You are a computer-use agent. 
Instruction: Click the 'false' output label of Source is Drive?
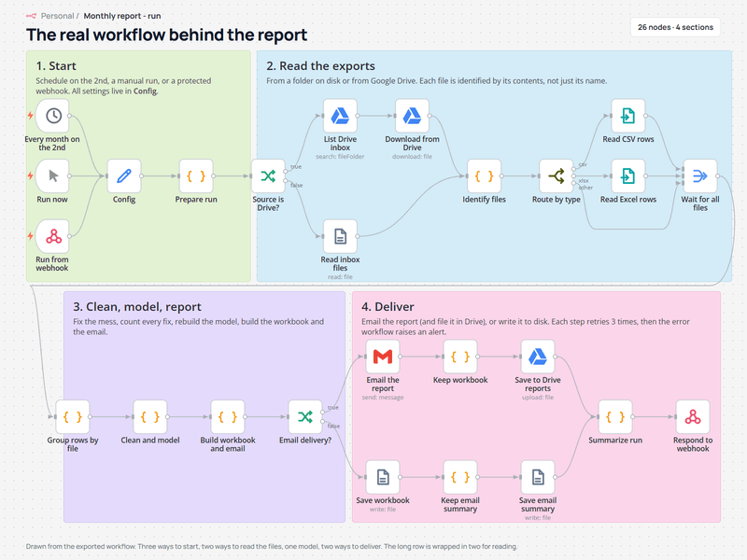tap(297, 185)
